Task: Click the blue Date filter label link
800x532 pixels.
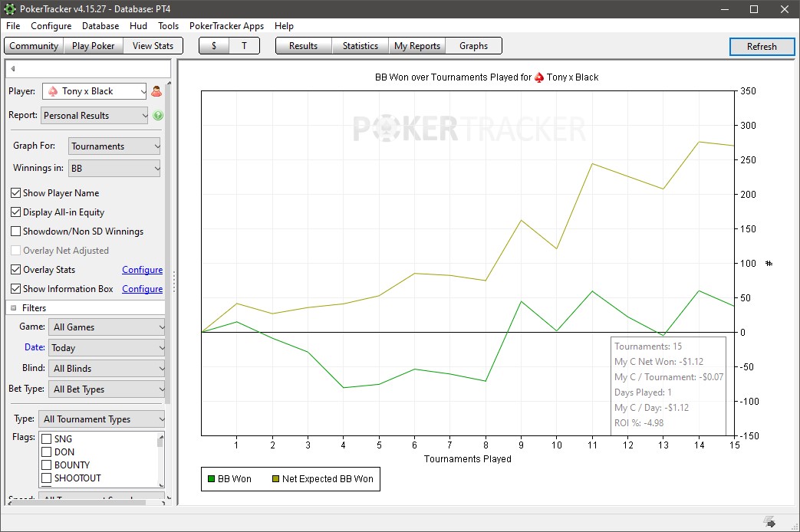Action: pos(35,347)
